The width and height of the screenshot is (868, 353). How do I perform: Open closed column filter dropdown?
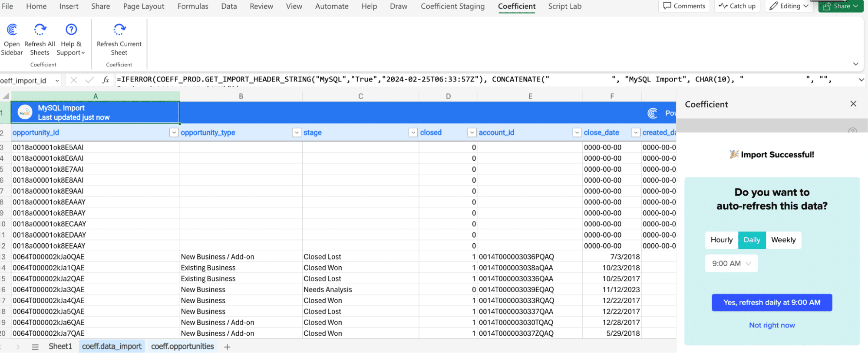472,132
